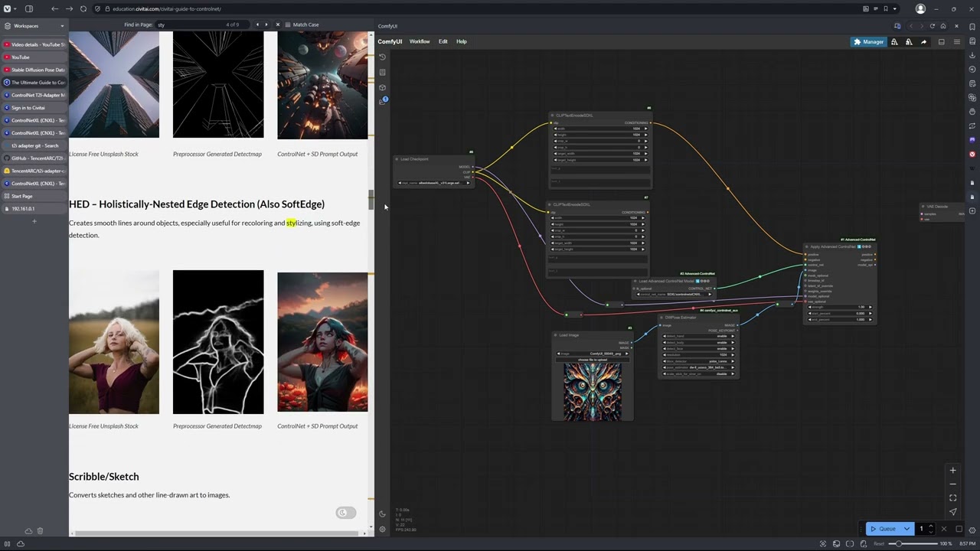Zoom out canvas with minus icon
Image resolution: width=980 pixels, height=551 pixels.
pos(952,484)
